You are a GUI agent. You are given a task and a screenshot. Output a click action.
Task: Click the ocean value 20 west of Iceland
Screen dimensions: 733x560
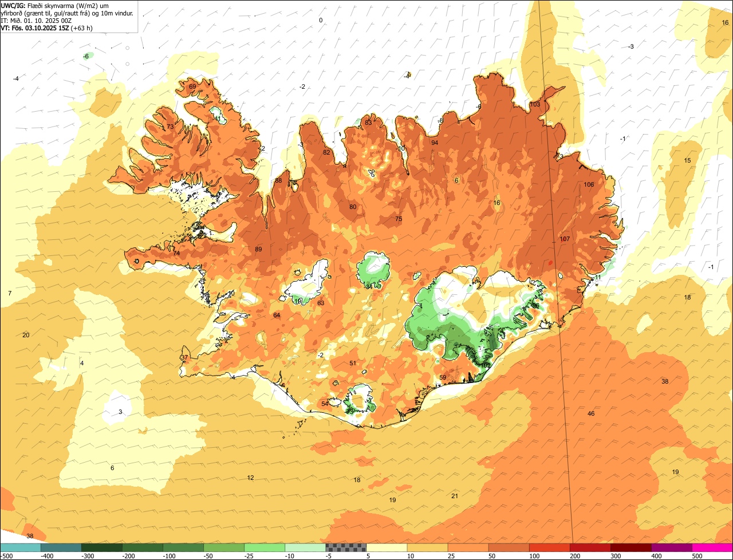tap(26, 335)
